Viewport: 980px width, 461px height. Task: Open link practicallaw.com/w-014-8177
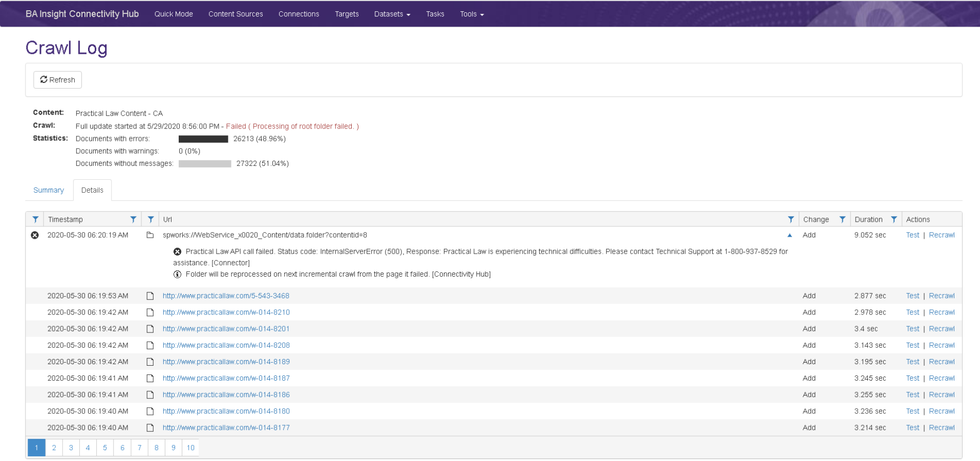pyautogui.click(x=226, y=428)
